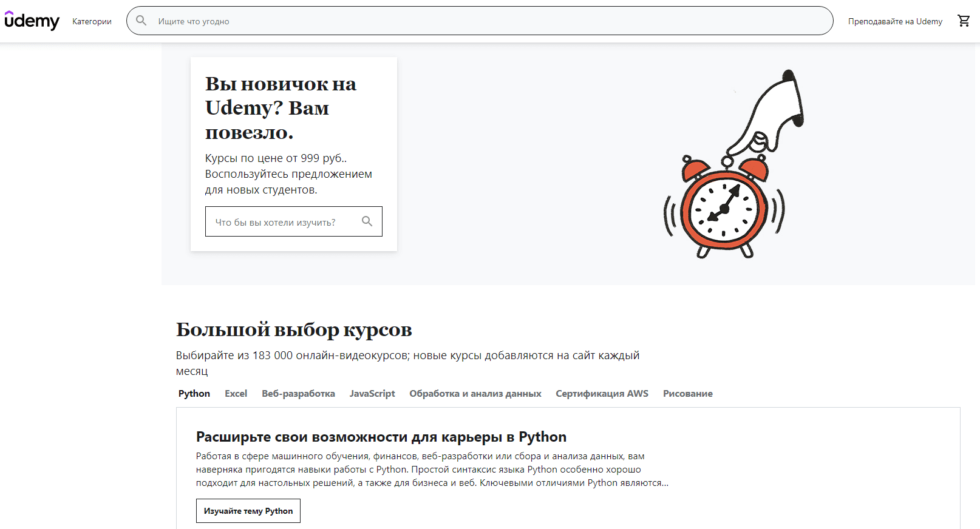Open the 'Сертификация AWS' tab
Screen dimensions: 980x529
pos(602,394)
